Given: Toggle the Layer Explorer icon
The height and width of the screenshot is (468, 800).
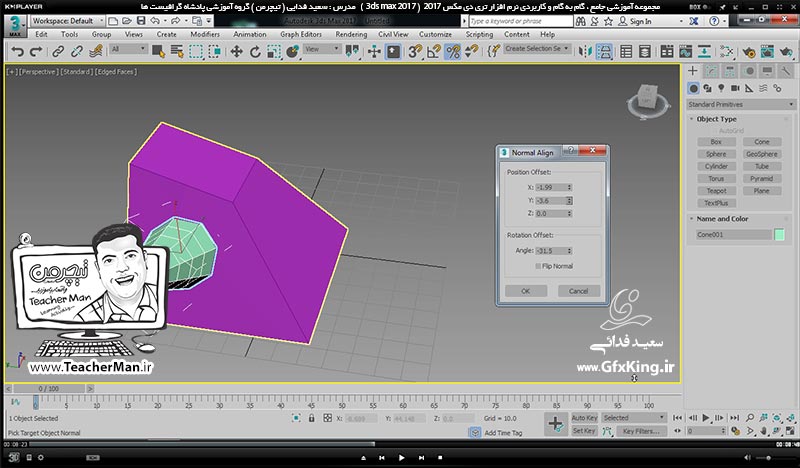Looking at the screenshot, I should [x=645, y=52].
